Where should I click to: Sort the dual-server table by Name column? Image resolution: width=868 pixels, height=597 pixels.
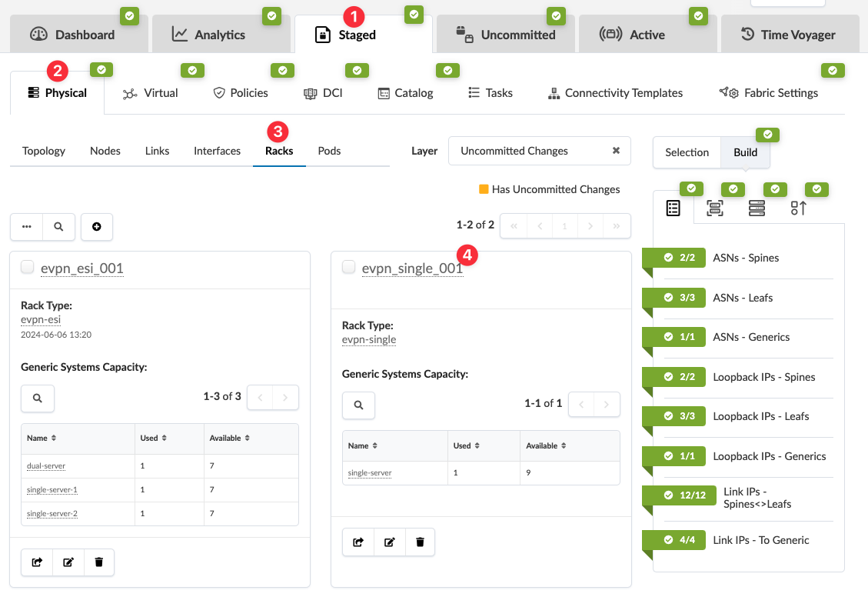[42, 439]
